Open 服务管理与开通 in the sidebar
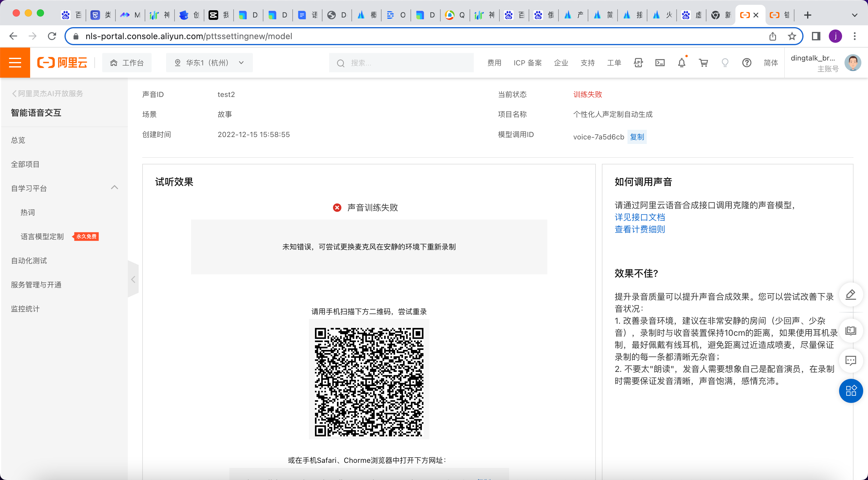The image size is (868, 480). point(36,285)
